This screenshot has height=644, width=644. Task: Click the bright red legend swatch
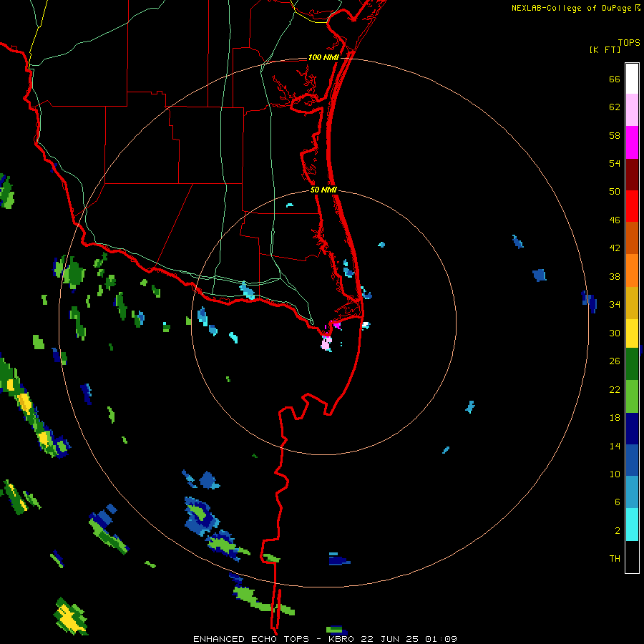(632, 206)
